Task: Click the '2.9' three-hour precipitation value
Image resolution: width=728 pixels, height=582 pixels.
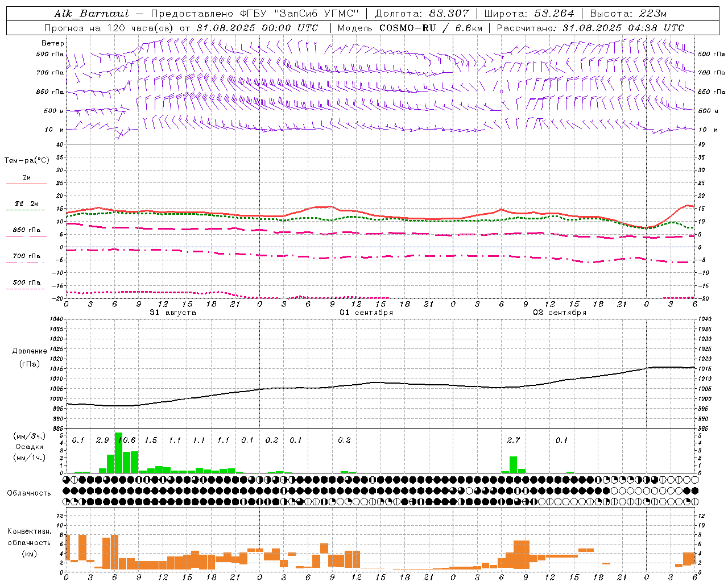Action: [x=102, y=440]
